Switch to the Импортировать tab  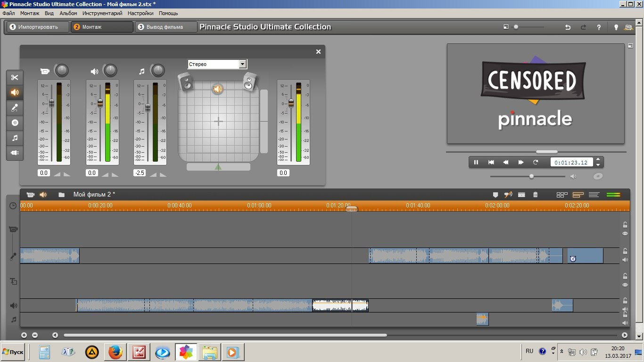(37, 27)
